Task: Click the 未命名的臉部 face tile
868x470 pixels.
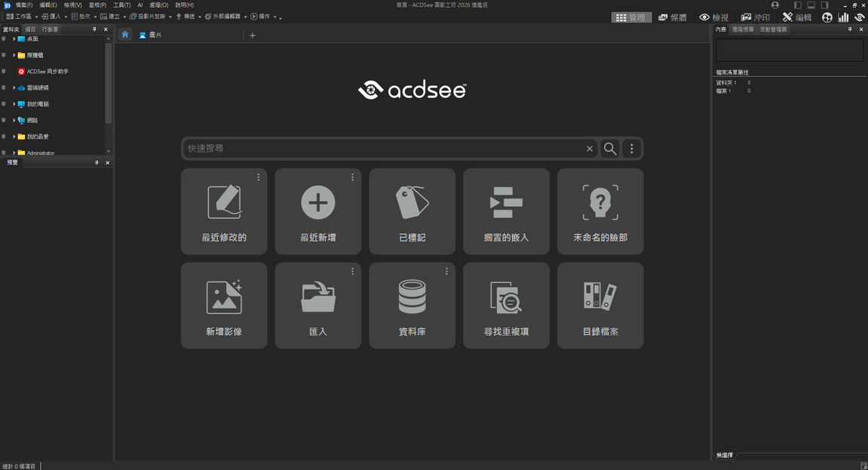Action: coord(600,210)
